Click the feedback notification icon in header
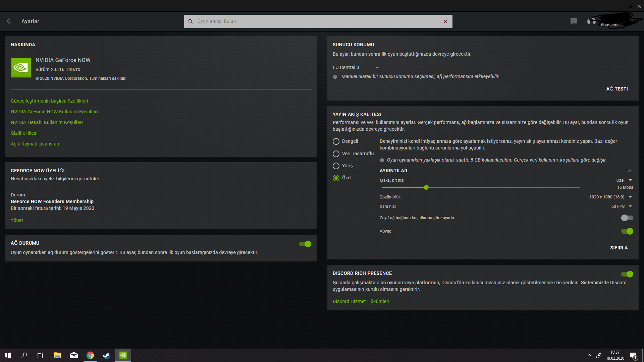This screenshot has height=362, width=644. pyautogui.click(x=574, y=21)
